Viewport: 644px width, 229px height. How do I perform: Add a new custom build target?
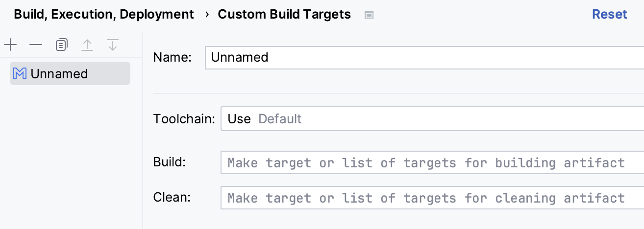(x=10, y=46)
